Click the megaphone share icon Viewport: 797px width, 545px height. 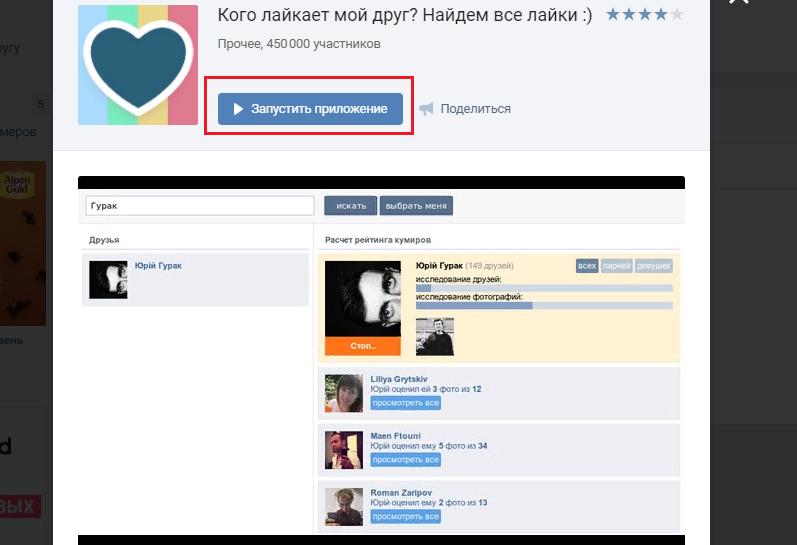[426, 109]
